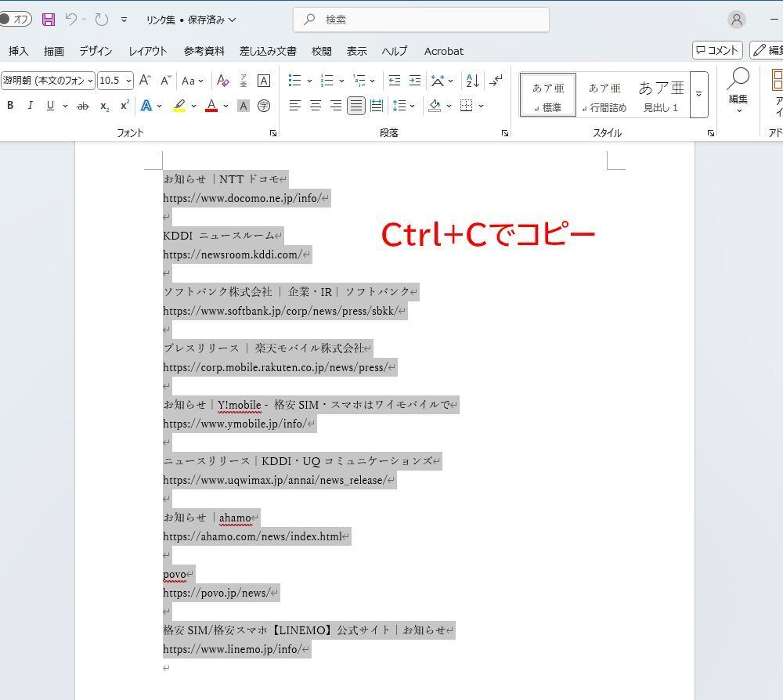This screenshot has width=783, height=700.
Task: Open the 挿入 tab
Action: pos(19,51)
